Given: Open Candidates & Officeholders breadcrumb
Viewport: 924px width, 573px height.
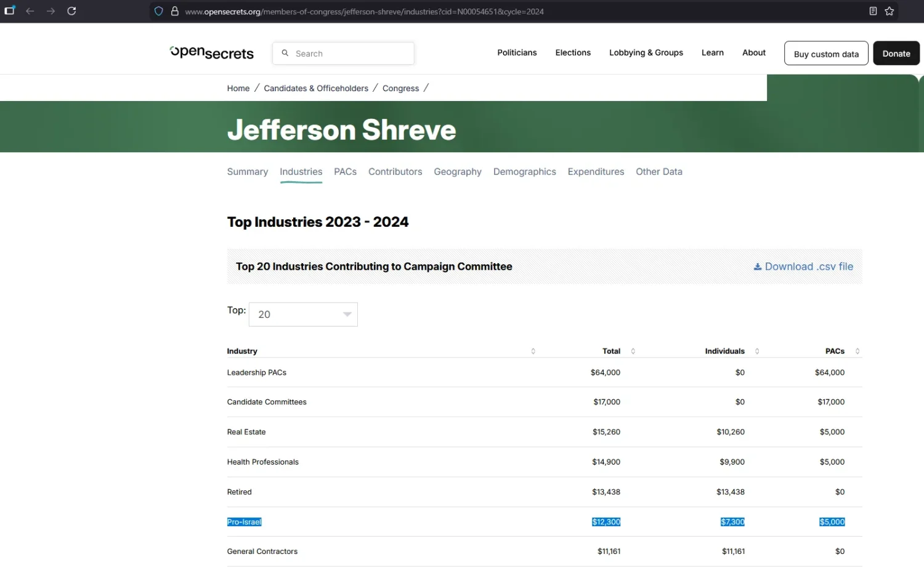Looking at the screenshot, I should tap(316, 89).
